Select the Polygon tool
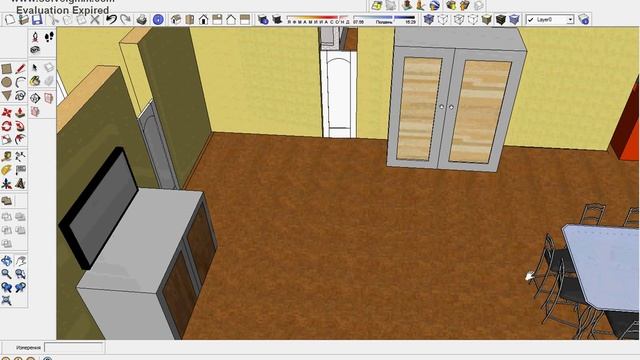Viewport: 640px width, 360px height. pyautogui.click(x=7, y=96)
